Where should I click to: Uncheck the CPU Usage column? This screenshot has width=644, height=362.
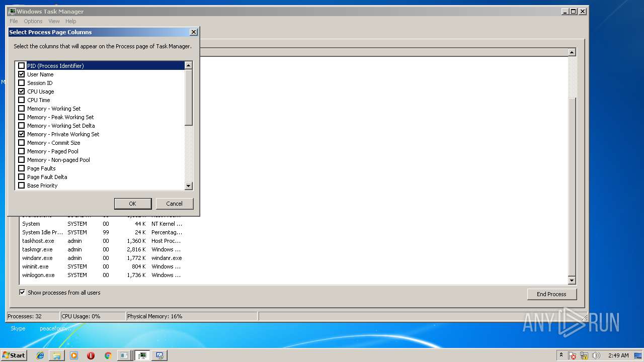(22, 92)
